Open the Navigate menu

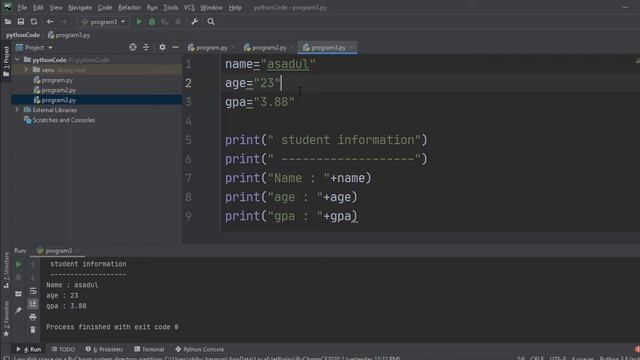tap(80, 7)
